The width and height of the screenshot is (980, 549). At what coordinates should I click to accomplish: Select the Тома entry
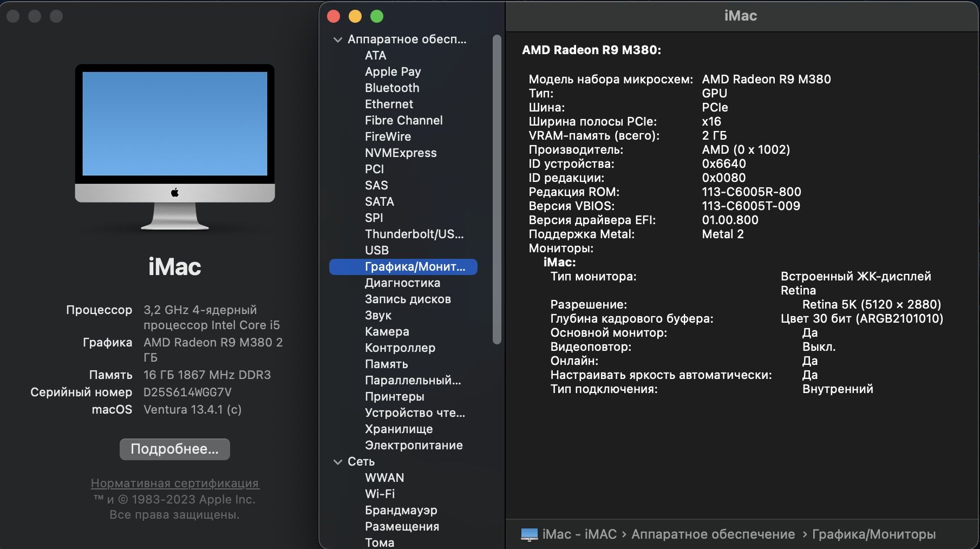(379, 542)
